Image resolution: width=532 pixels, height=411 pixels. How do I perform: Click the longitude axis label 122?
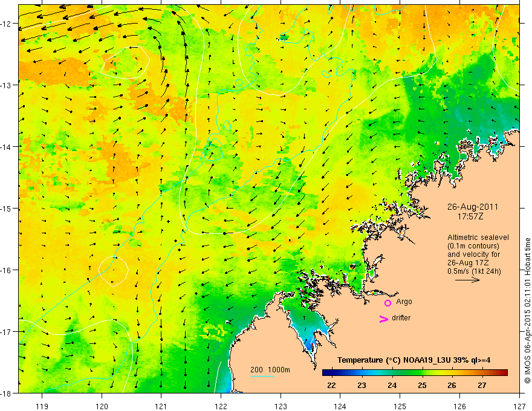[221, 406]
